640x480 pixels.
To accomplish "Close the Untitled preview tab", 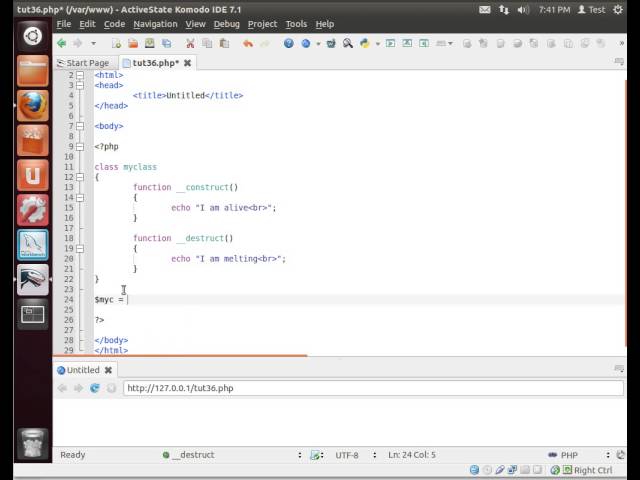I will [x=108, y=370].
